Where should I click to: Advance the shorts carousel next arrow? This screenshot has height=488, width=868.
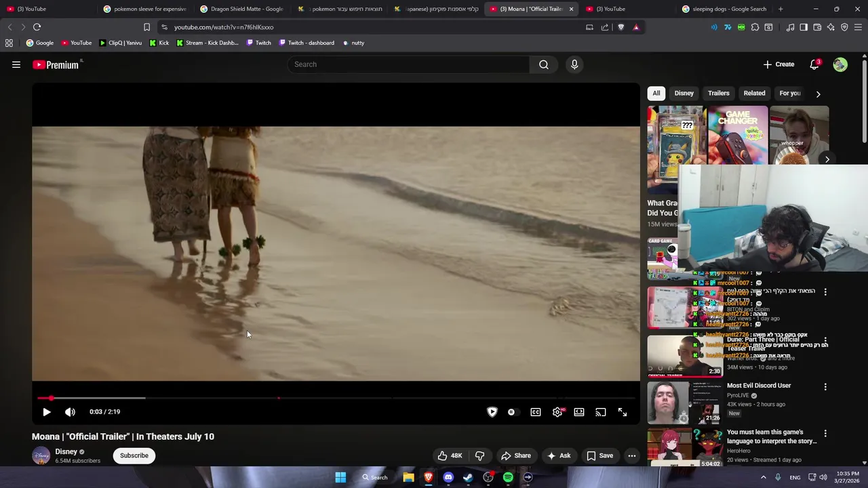point(827,159)
